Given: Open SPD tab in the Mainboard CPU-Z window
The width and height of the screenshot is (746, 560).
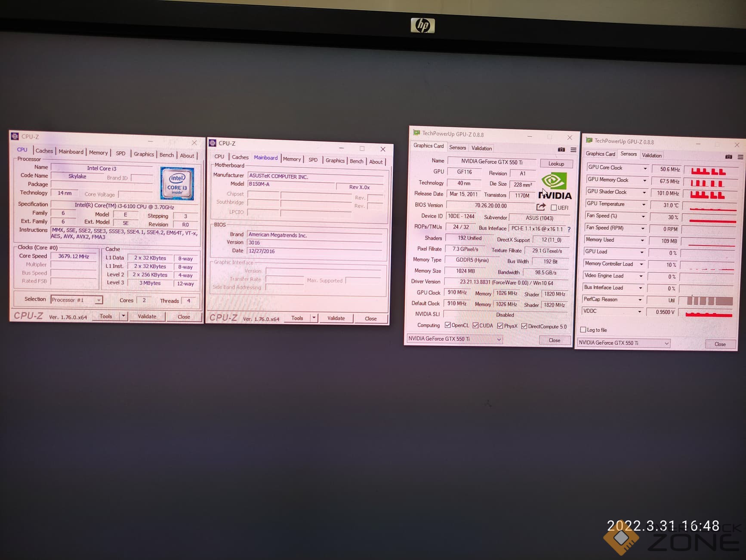Looking at the screenshot, I should [x=313, y=160].
